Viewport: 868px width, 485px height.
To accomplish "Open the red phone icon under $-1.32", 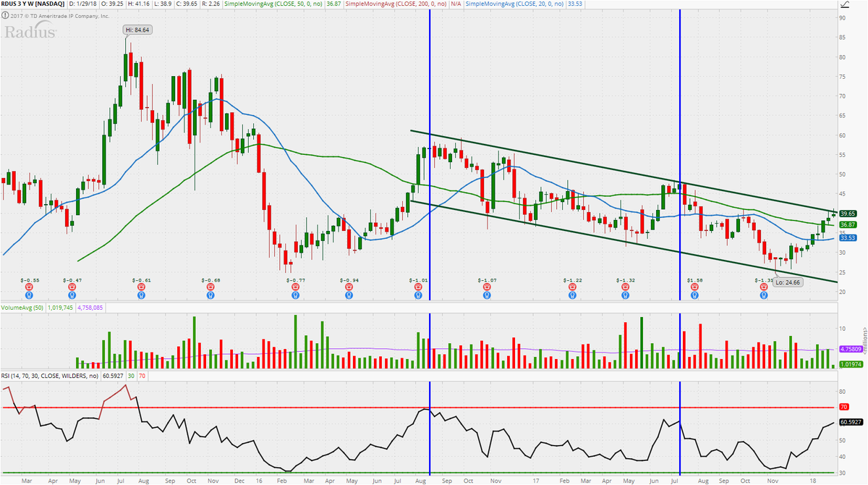I will pos(626,287).
